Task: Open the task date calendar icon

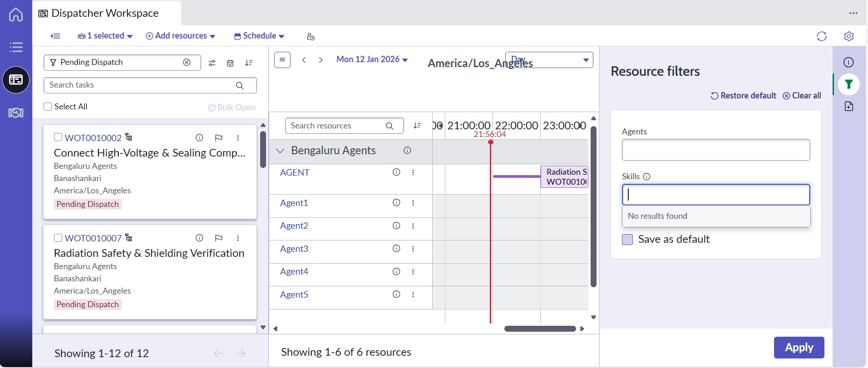Action: (x=230, y=63)
